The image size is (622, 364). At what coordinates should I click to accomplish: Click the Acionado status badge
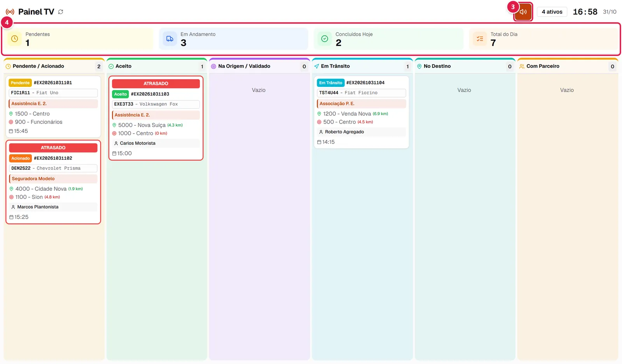21,158
